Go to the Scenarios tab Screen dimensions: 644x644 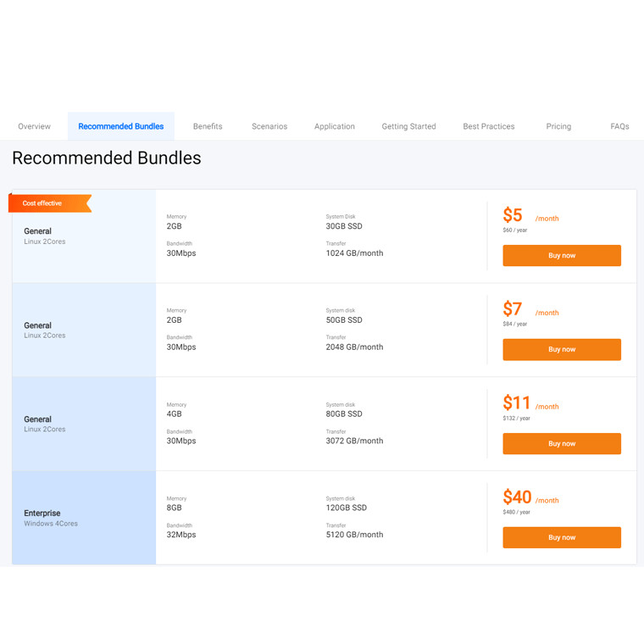[269, 126]
